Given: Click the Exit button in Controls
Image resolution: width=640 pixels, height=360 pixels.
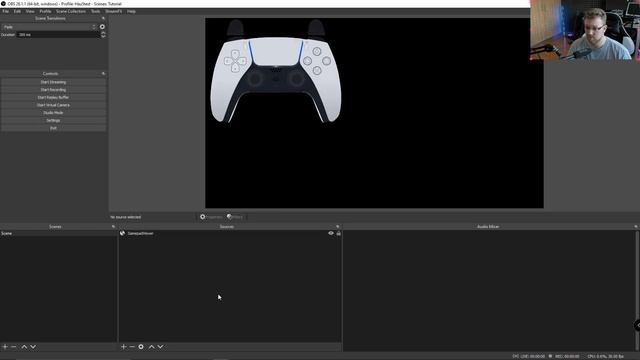Looking at the screenshot, I should (53, 128).
